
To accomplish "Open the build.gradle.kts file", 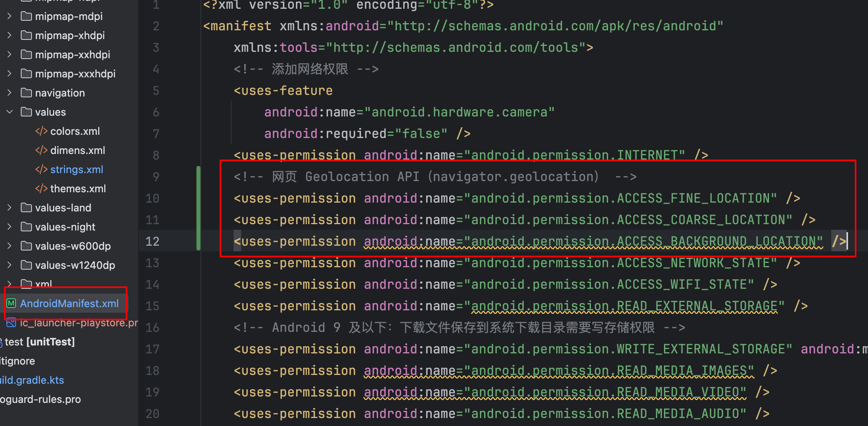I will click(x=32, y=380).
